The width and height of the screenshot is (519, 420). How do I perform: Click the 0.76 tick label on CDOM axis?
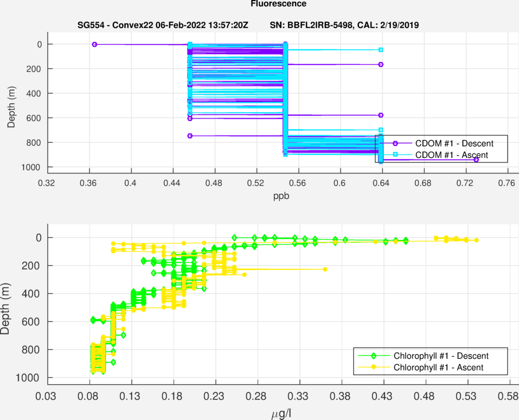(x=508, y=184)
